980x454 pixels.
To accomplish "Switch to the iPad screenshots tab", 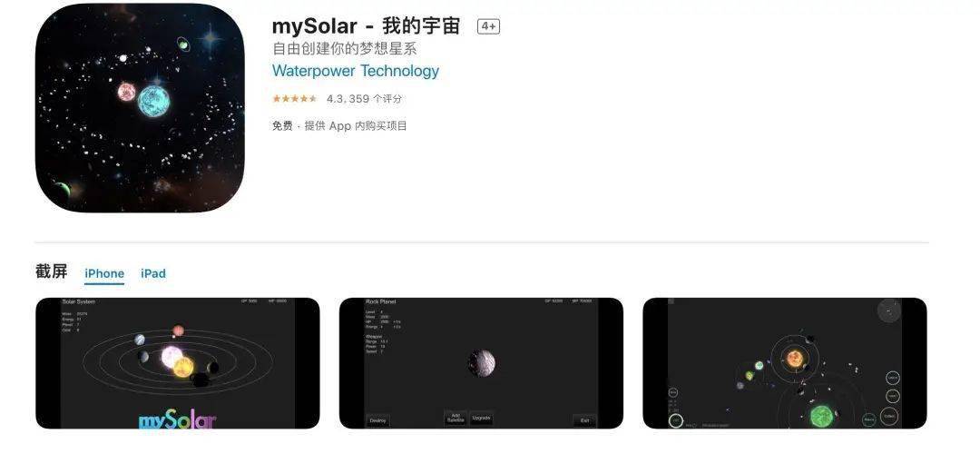I will point(153,273).
